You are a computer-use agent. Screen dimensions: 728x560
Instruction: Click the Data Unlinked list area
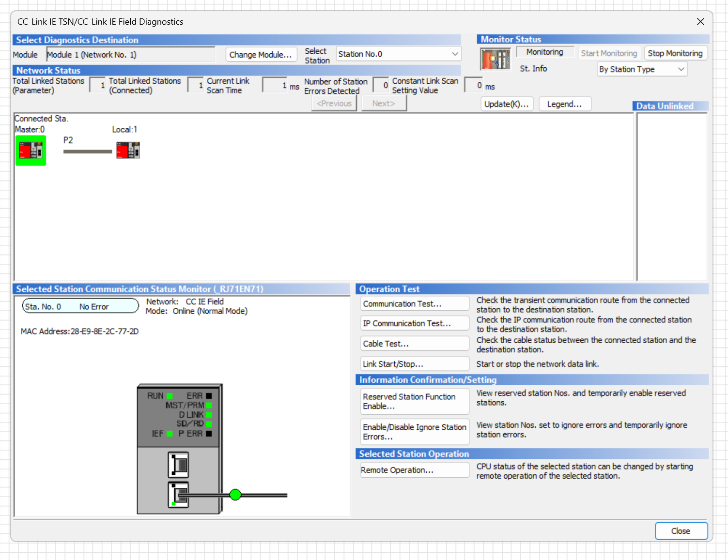point(672,197)
